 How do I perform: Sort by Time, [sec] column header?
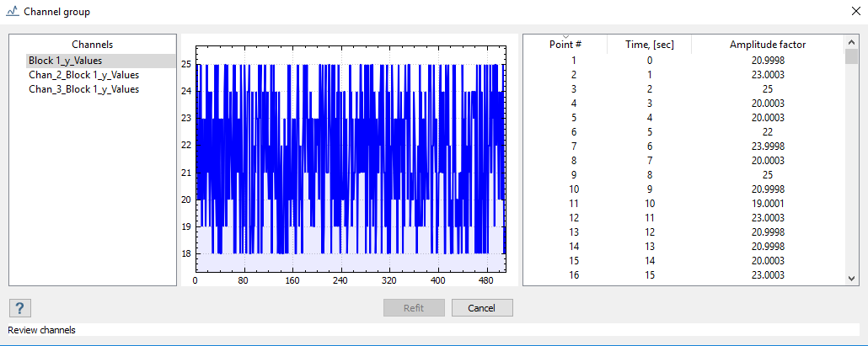pyautogui.click(x=649, y=45)
